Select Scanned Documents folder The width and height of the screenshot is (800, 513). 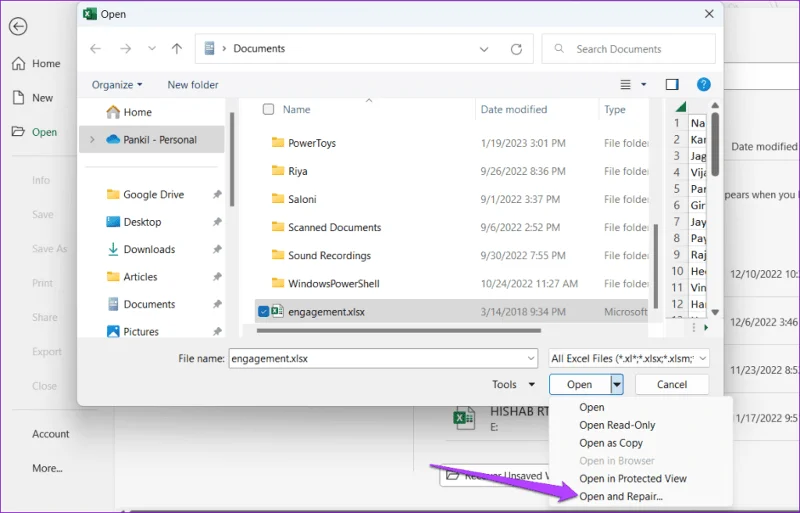334,228
